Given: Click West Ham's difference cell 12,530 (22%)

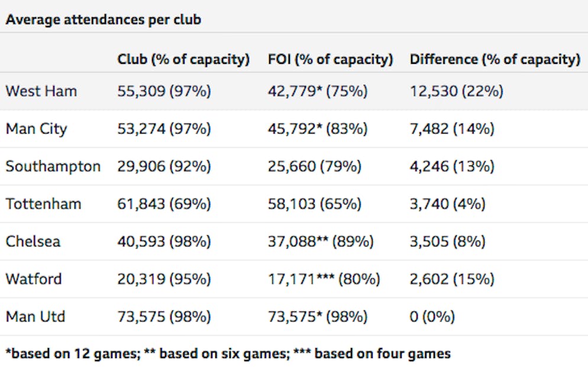Looking at the screenshot, I should pos(456,91).
